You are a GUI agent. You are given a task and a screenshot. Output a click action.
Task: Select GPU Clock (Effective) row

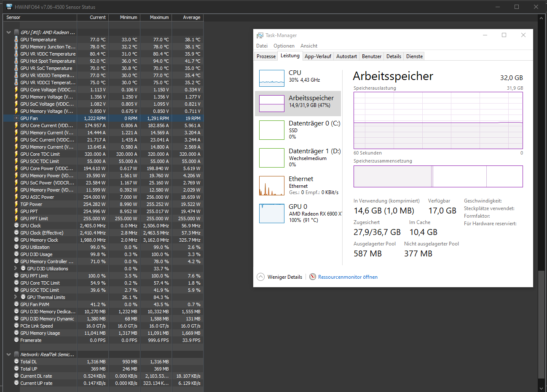(103, 233)
